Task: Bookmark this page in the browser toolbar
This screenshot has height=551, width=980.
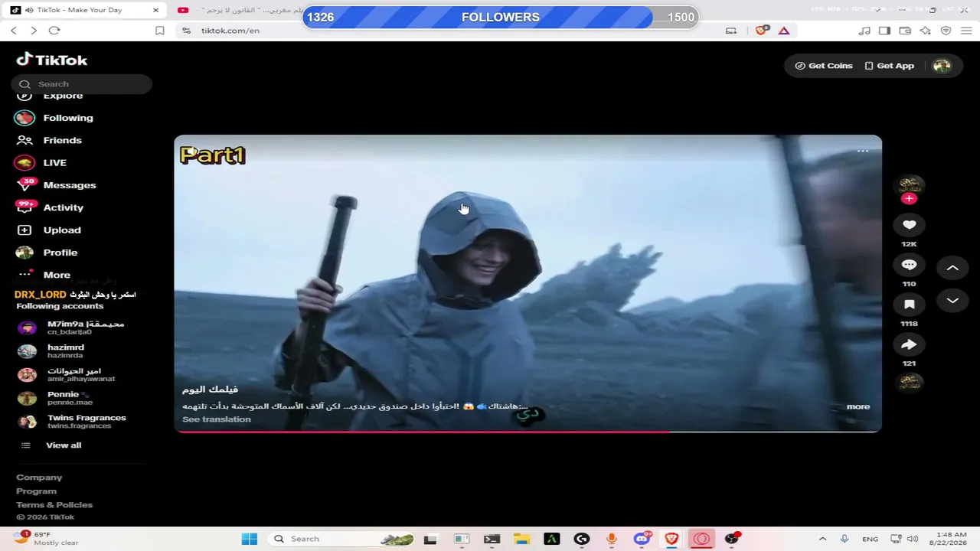Action: pyautogui.click(x=160, y=31)
